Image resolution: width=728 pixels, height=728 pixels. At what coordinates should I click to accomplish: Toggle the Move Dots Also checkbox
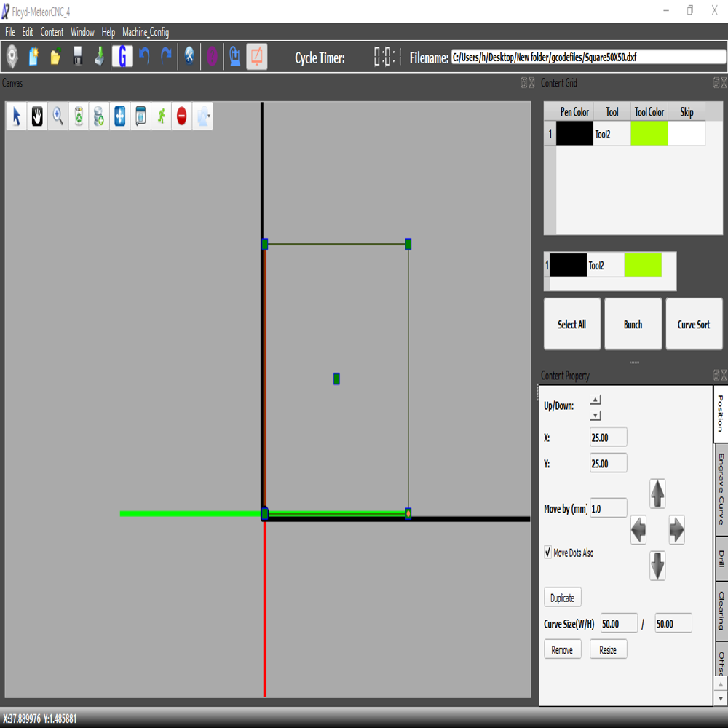547,553
